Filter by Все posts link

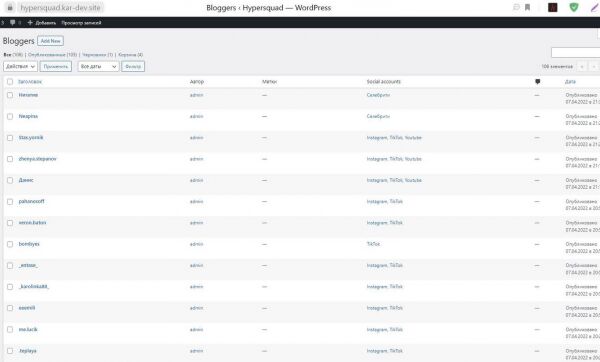[x=13, y=55]
